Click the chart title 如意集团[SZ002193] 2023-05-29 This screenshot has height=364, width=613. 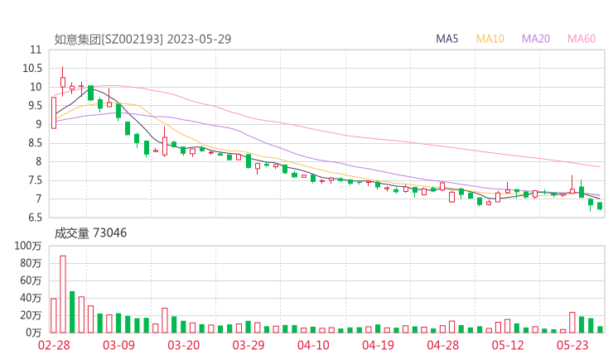click(x=142, y=39)
